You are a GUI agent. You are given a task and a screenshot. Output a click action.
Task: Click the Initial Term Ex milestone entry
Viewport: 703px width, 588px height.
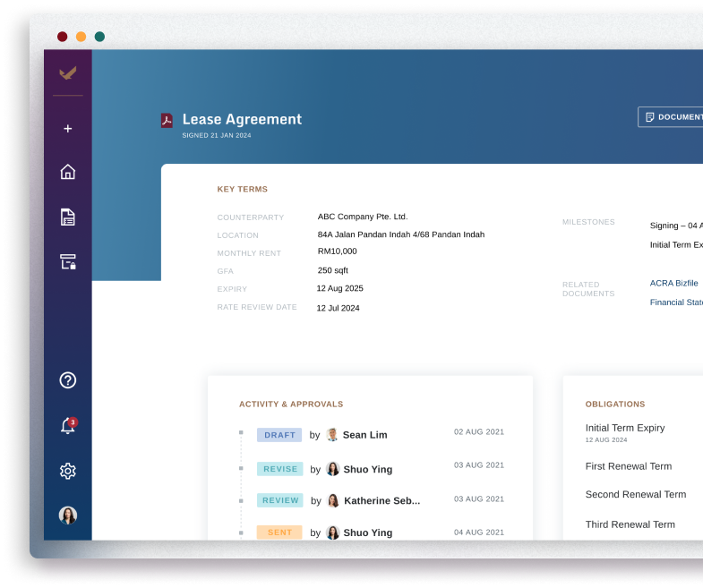click(676, 244)
